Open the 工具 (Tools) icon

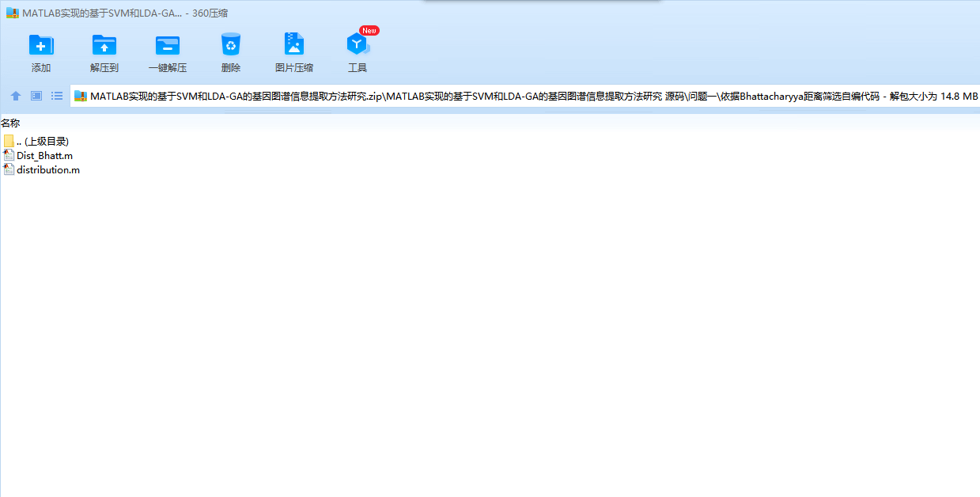coord(358,45)
